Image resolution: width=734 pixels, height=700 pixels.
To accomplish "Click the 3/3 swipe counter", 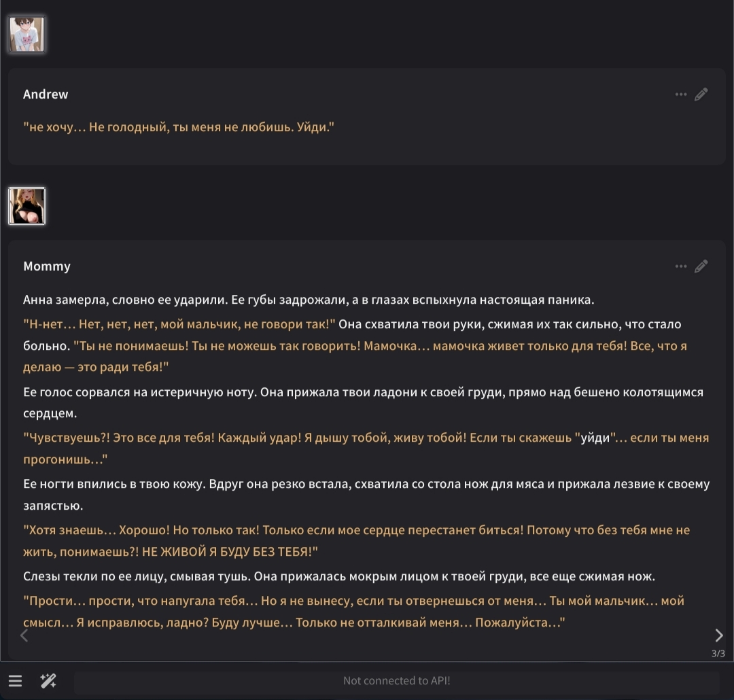I will [x=718, y=653].
